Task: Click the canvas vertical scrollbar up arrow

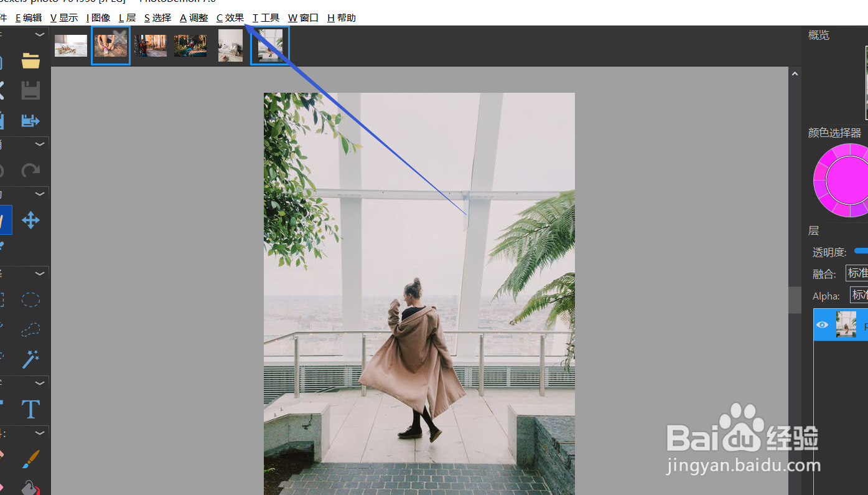Action: pos(795,73)
